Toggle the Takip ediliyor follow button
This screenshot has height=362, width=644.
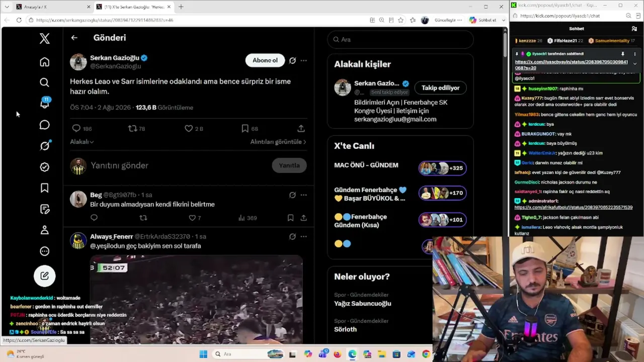tap(441, 88)
